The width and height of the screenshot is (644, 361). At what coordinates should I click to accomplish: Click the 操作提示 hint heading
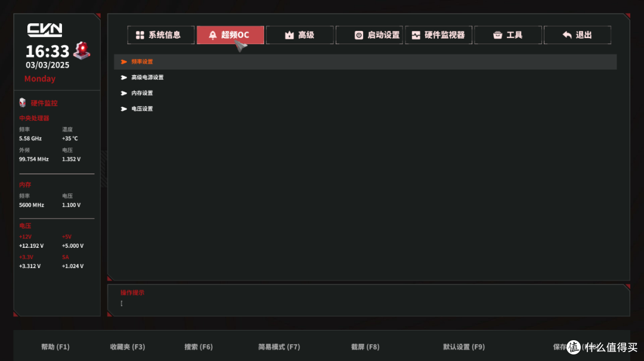tap(132, 292)
